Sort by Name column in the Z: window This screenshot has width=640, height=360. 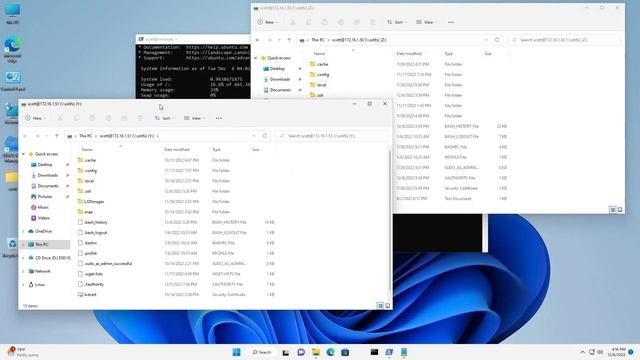coord(319,54)
